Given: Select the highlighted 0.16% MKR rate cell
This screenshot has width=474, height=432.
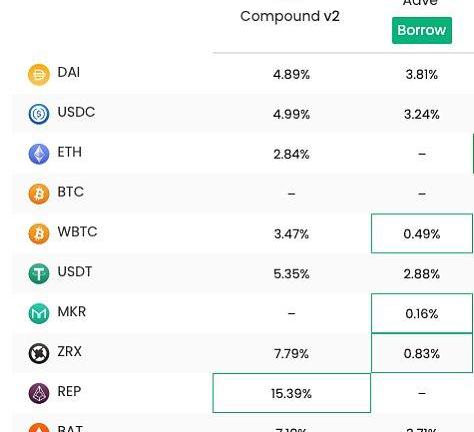Looking at the screenshot, I should [422, 313].
